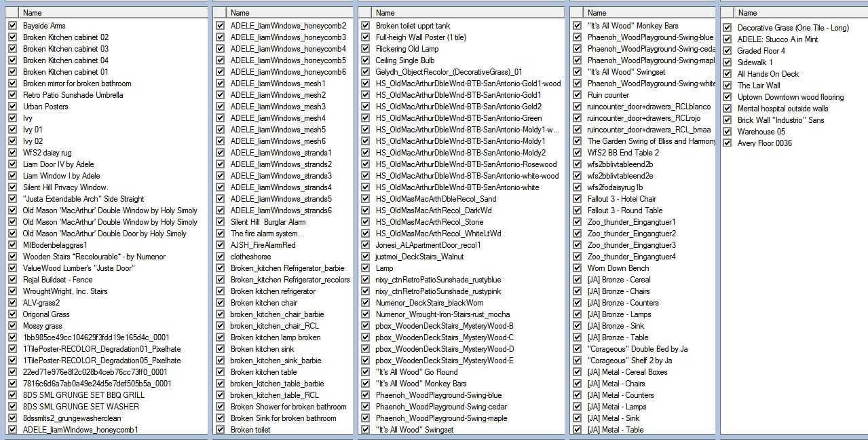Click "Corageous" Double Bed by Ja
Image resolution: width=868 pixels, height=440 pixels.
point(637,349)
